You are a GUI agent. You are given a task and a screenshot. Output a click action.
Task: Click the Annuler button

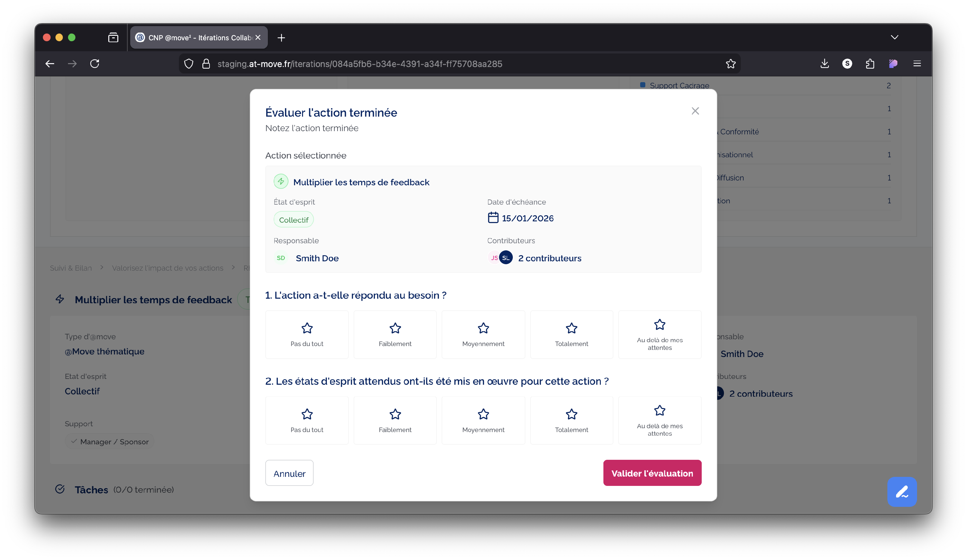[x=289, y=473]
